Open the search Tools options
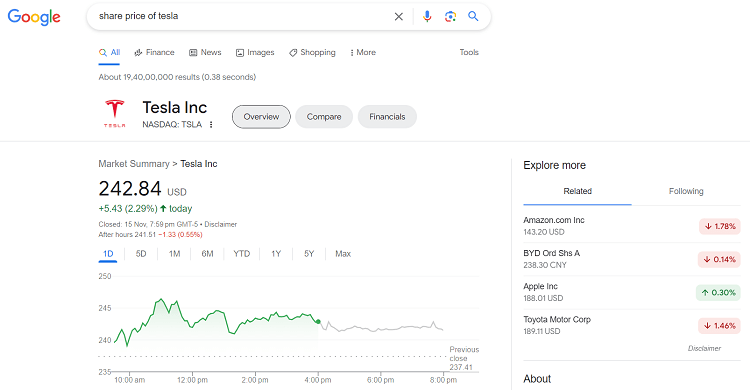 (469, 52)
